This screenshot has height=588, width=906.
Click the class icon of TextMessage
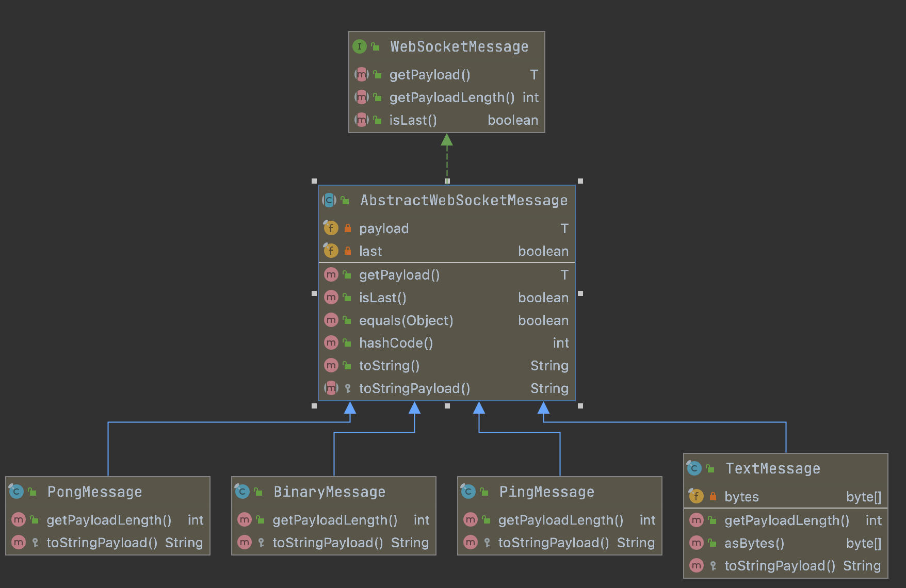[x=694, y=468]
